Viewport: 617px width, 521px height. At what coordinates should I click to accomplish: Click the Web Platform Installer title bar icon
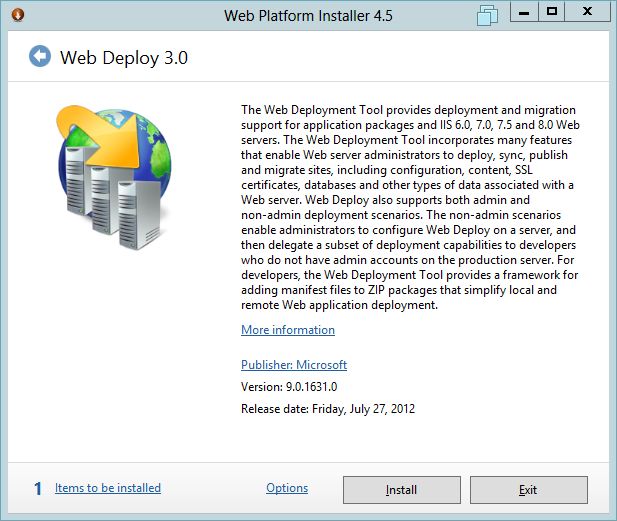coord(18,15)
